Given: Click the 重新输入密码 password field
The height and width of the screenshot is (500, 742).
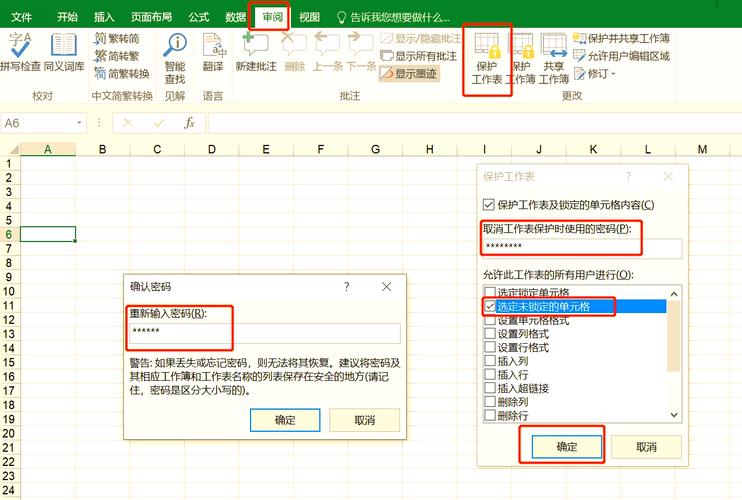Looking at the screenshot, I should 265,333.
